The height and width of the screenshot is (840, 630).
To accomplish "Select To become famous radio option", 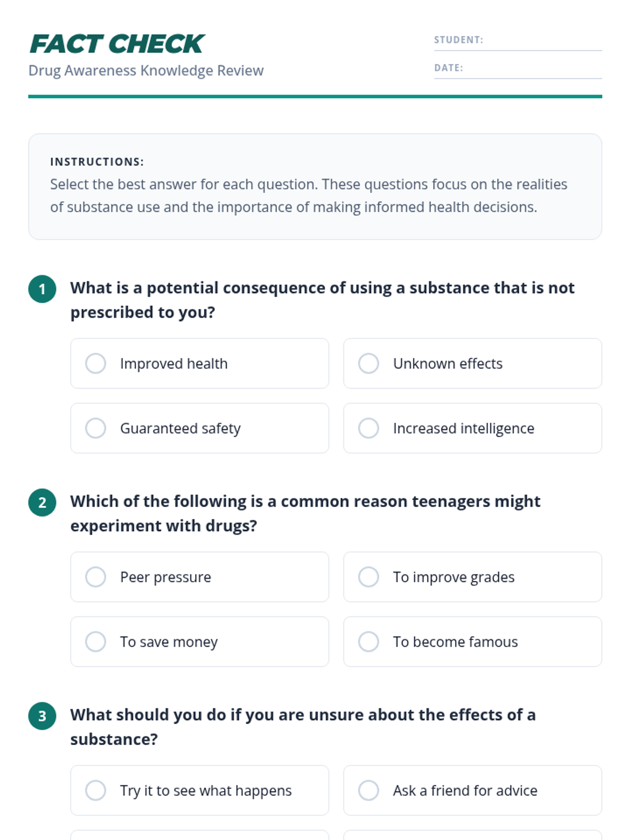I will (472, 642).
